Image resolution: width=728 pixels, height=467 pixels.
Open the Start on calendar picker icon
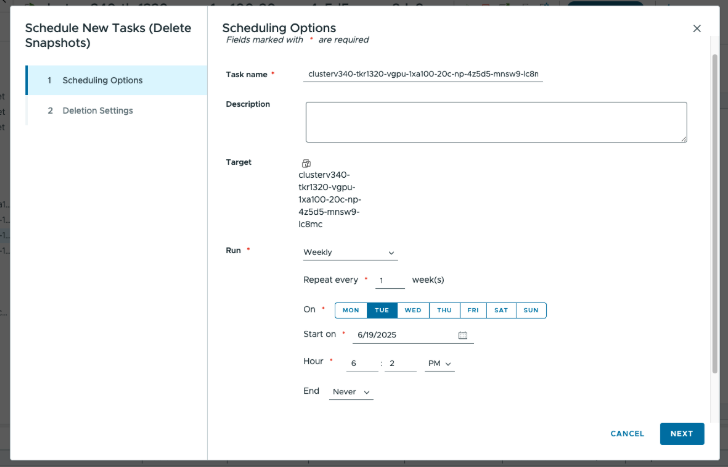(x=463, y=335)
